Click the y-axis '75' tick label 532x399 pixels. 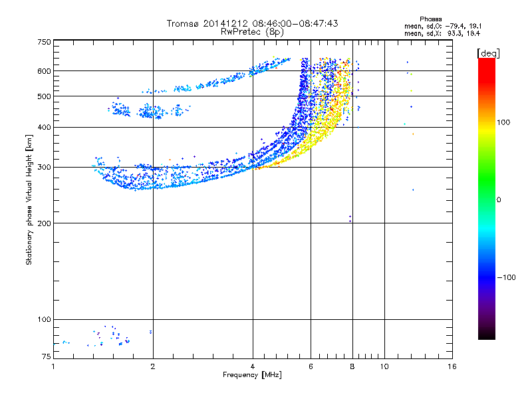tap(47, 356)
